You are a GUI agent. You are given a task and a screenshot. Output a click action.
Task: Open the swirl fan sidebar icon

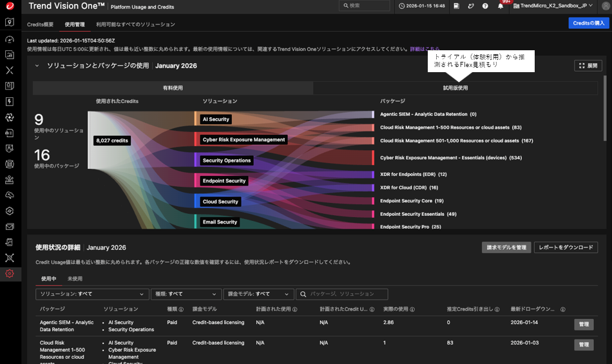[x=10, y=117]
